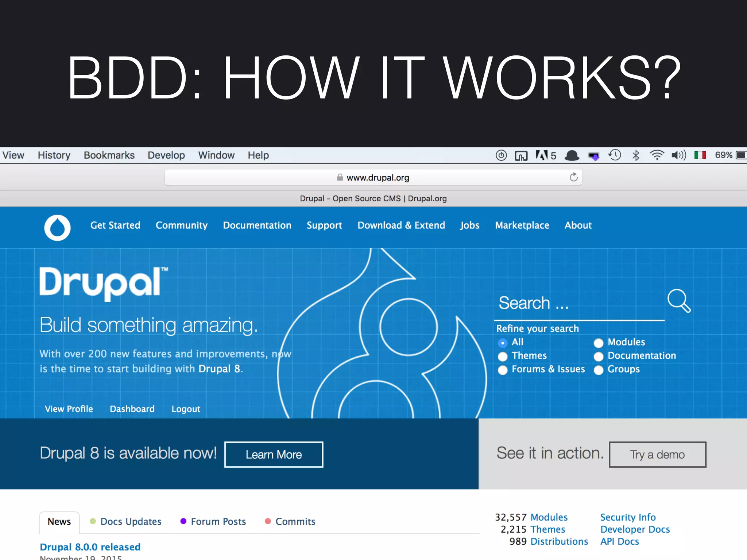The width and height of the screenshot is (747, 560).
Task: Click the display mirroring menu bar icon
Action: point(521,156)
